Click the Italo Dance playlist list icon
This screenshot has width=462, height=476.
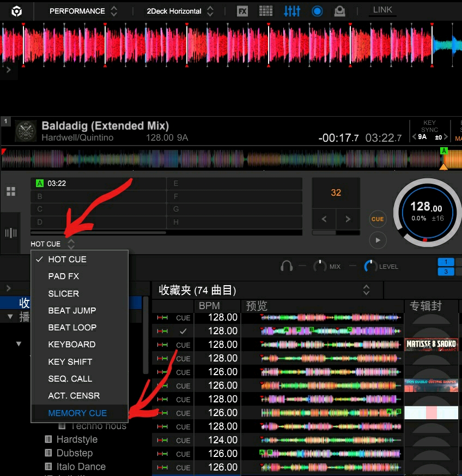click(48, 466)
